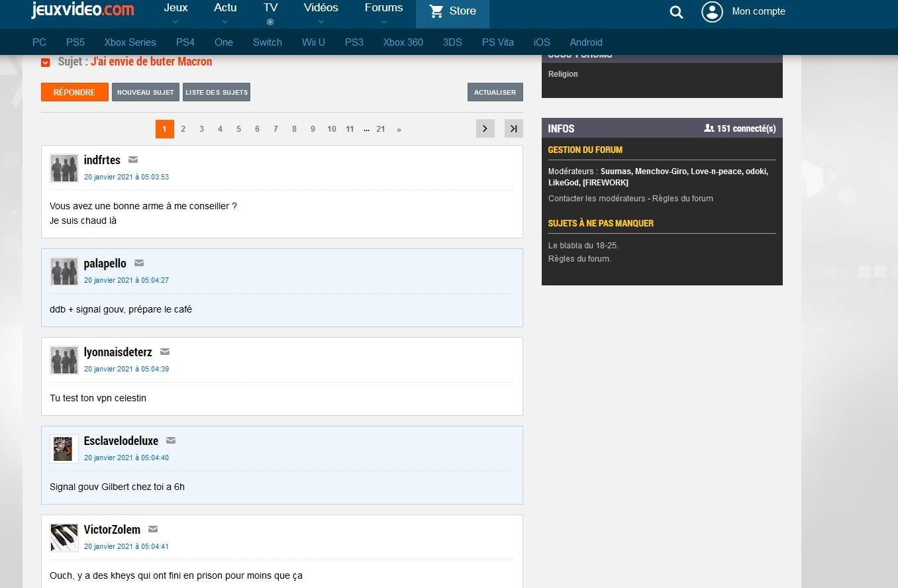Click the ACTUALISER button
Viewport: 898px width, 588px height.
[x=495, y=92]
